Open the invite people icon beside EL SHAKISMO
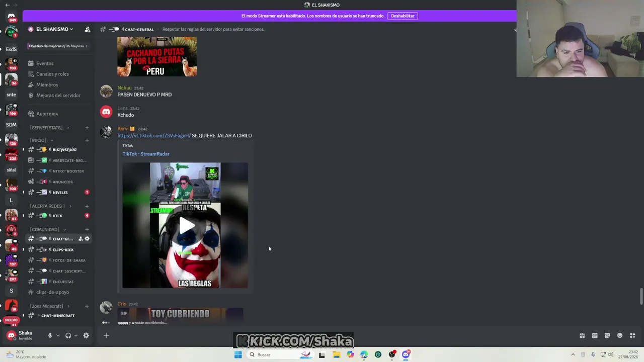 tap(88, 29)
